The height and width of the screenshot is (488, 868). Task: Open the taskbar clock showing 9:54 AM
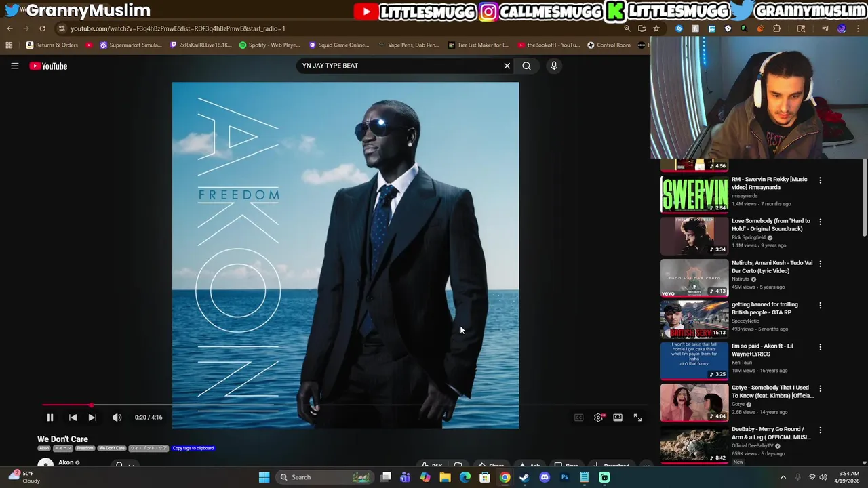coord(848,477)
